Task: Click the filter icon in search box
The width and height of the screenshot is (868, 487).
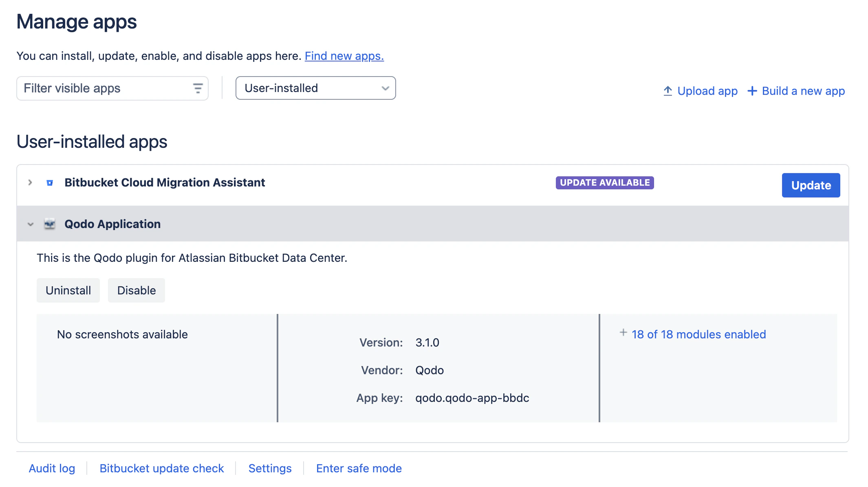Action: click(198, 88)
